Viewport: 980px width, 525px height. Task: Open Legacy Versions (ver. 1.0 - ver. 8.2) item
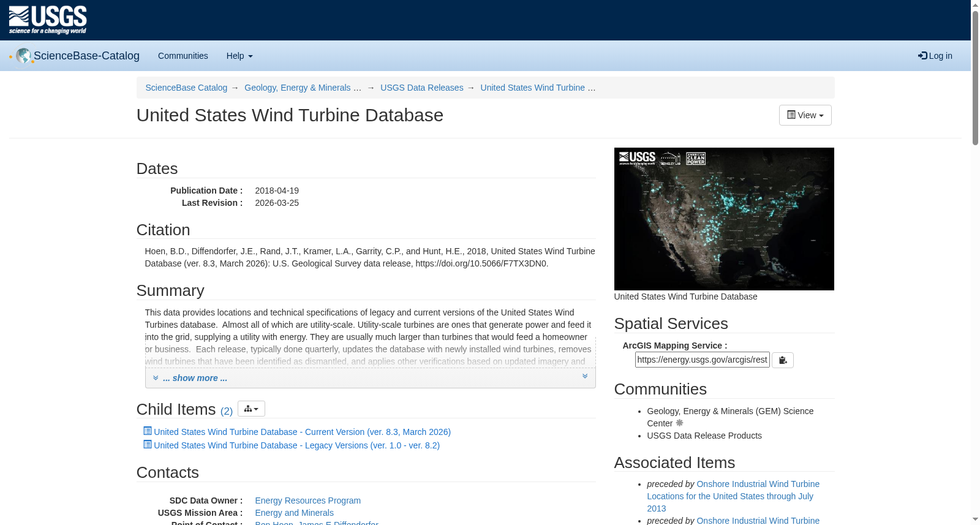click(x=296, y=445)
